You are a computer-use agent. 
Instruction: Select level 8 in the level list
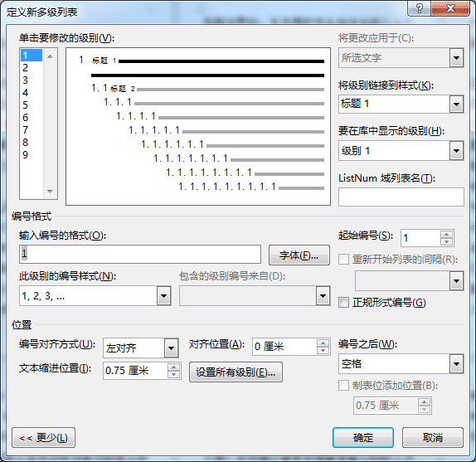pyautogui.click(x=32, y=143)
